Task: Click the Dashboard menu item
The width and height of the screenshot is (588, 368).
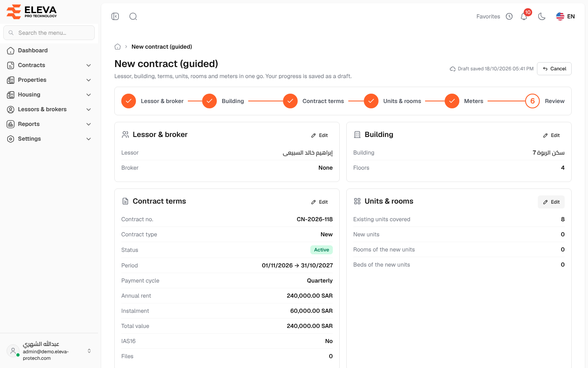Action: pos(49,51)
